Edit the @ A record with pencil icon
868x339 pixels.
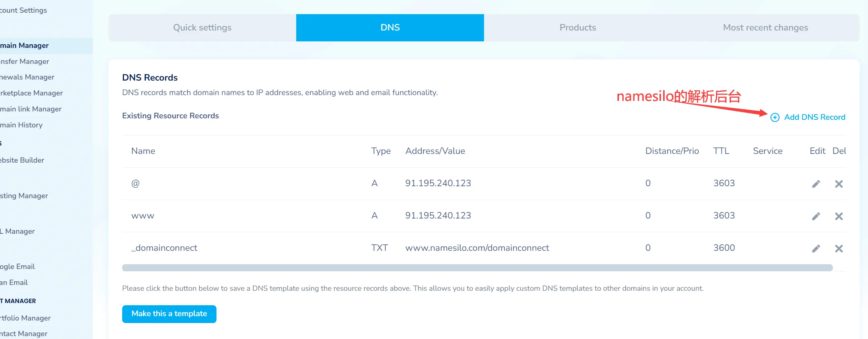816,184
